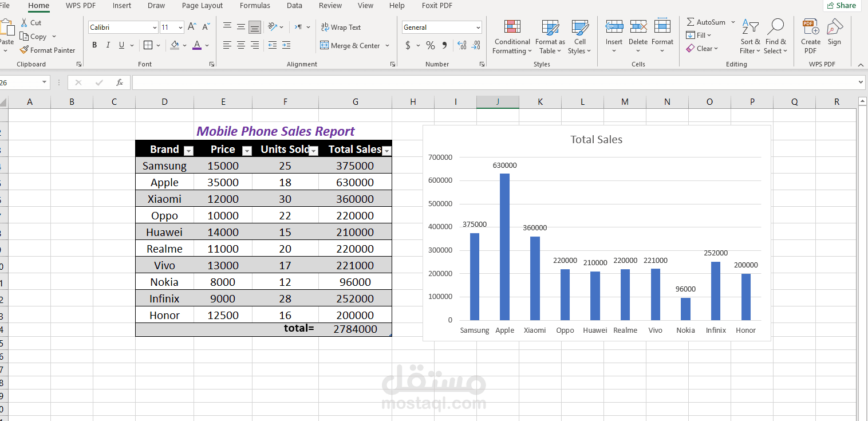Click the Orientation text angle icon
The height and width of the screenshot is (421, 868).
click(273, 27)
